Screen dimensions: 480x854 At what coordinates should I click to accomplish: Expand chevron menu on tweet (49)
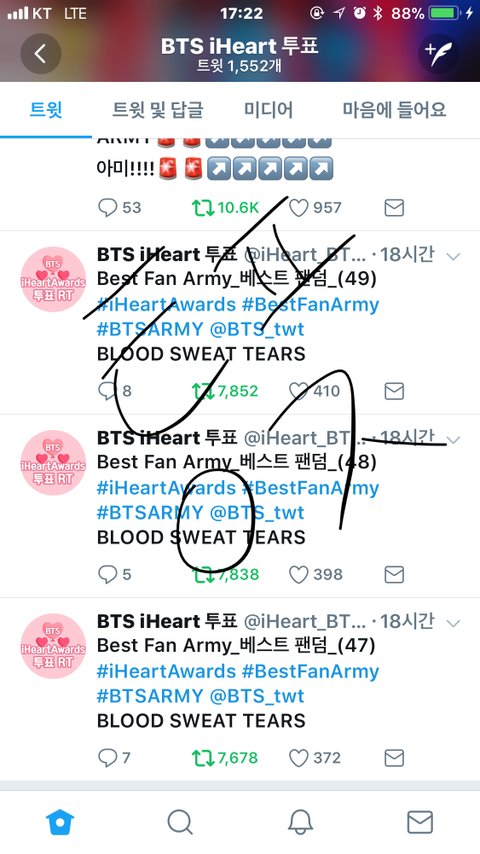[453, 255]
